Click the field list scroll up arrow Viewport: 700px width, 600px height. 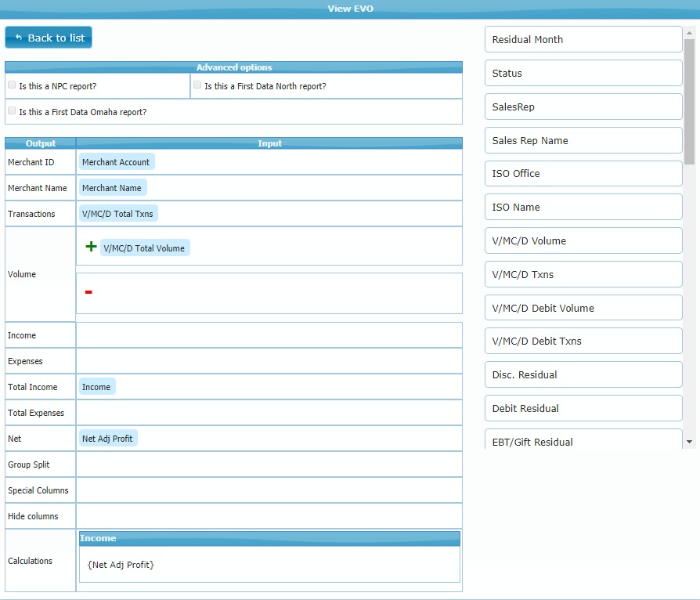point(689,34)
